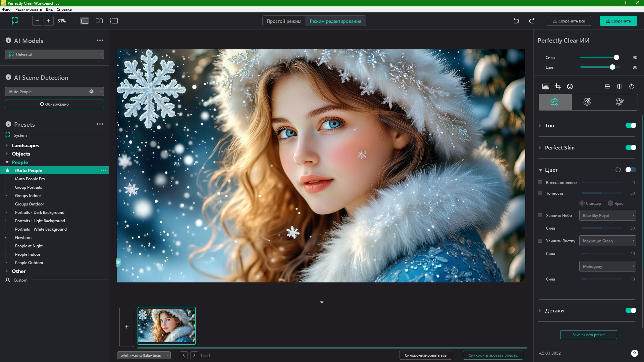The height and width of the screenshot is (362, 644).
Task: Switch to split side-by-side view icon
Action: point(99,21)
